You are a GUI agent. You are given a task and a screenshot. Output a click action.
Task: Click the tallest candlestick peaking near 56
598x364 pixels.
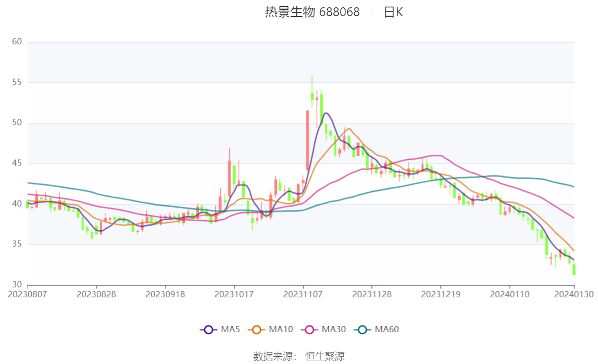[312, 92]
